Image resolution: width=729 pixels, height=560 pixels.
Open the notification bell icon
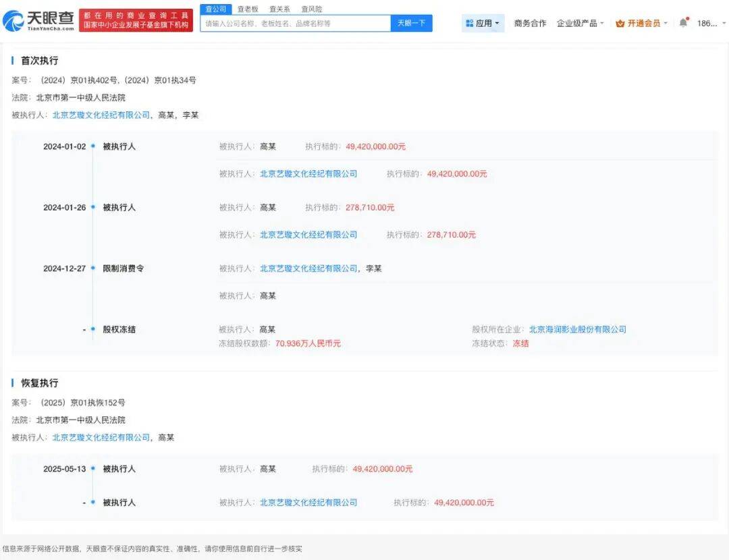point(683,23)
